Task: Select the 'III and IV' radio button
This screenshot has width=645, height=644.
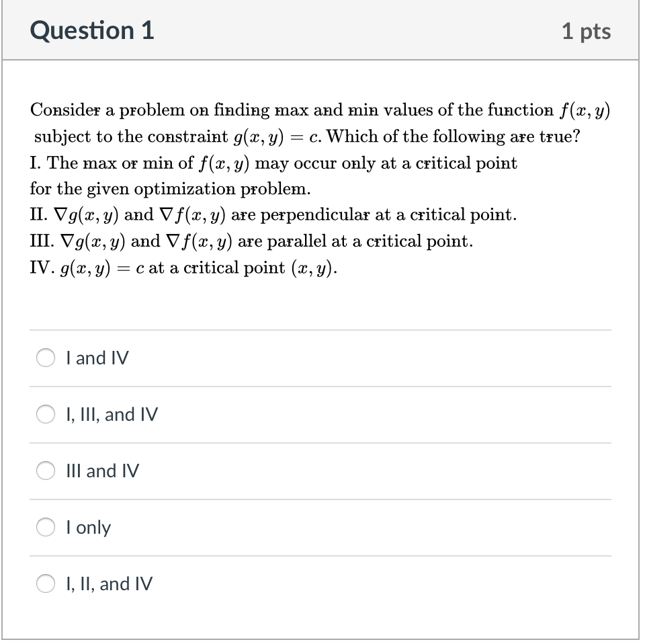Action: (45, 471)
